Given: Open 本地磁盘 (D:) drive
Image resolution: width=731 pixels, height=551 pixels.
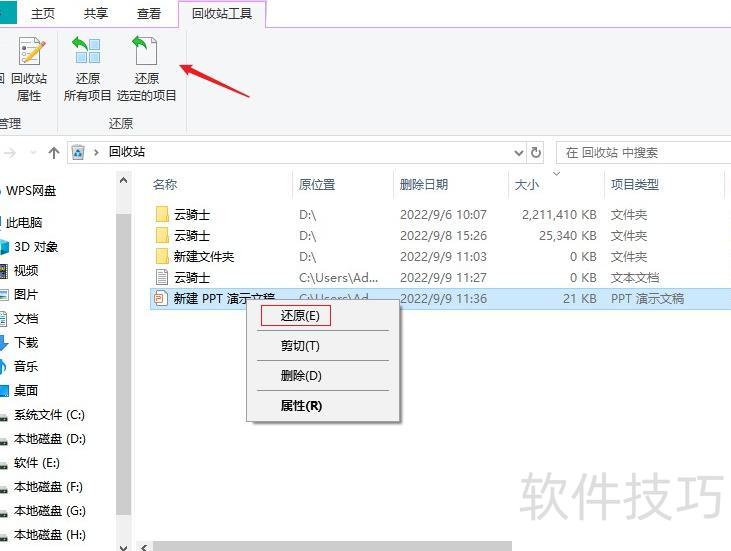Looking at the screenshot, I should coord(49,439).
